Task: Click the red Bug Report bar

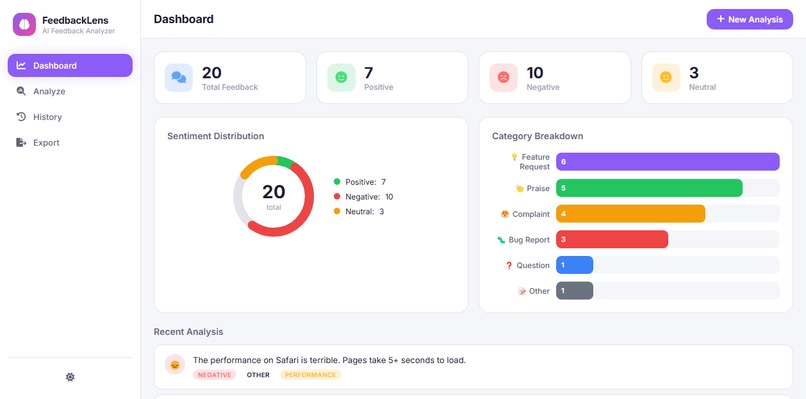Action: pyautogui.click(x=612, y=240)
